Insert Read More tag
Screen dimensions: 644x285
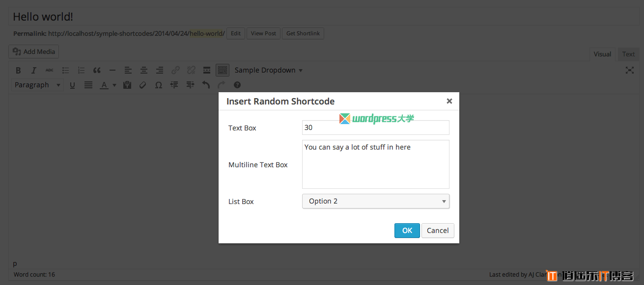tap(207, 70)
